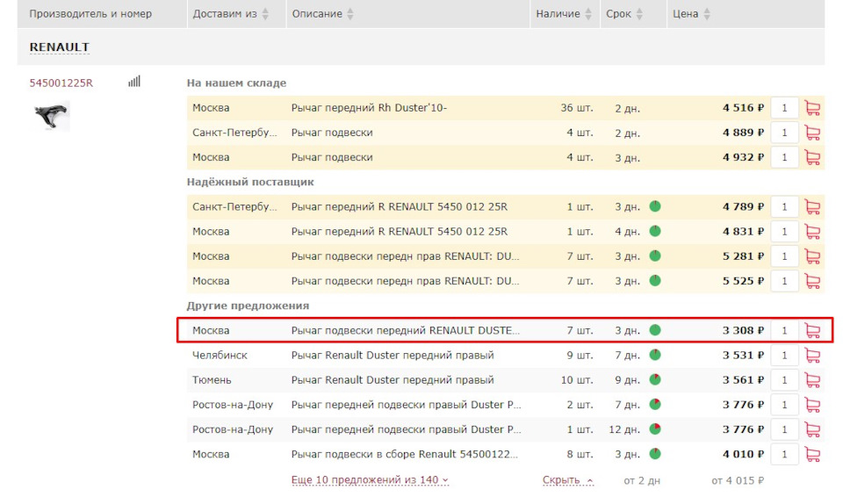843x504 pixels.
Task: Add the 4 789 ₽ offer to cart
Action: point(812,207)
